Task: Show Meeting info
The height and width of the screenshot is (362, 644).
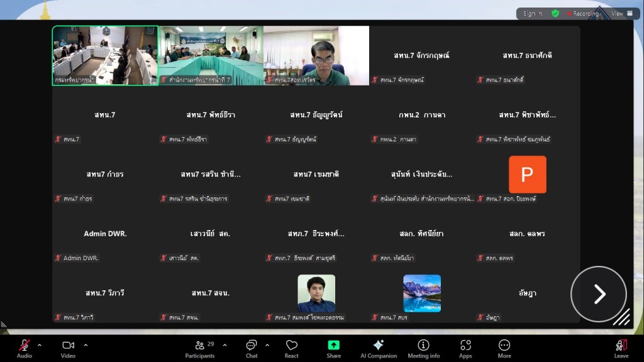Action: point(423,349)
